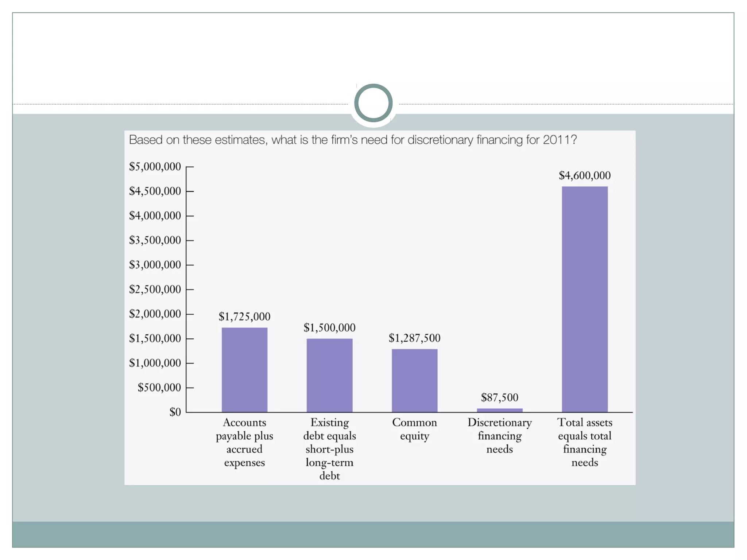The height and width of the screenshot is (560, 747).
Task: Click the $2,500,000 y-axis label
Action: (155, 289)
